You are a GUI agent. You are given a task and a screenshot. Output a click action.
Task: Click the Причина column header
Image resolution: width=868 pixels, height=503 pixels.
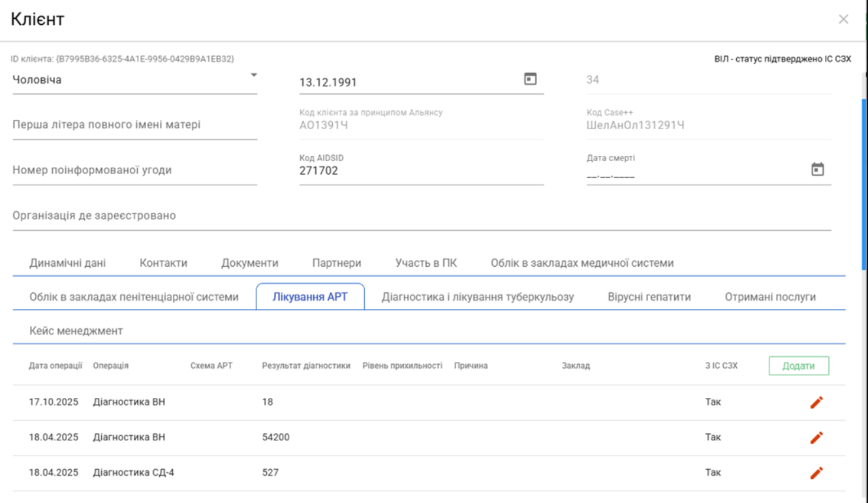(471, 366)
